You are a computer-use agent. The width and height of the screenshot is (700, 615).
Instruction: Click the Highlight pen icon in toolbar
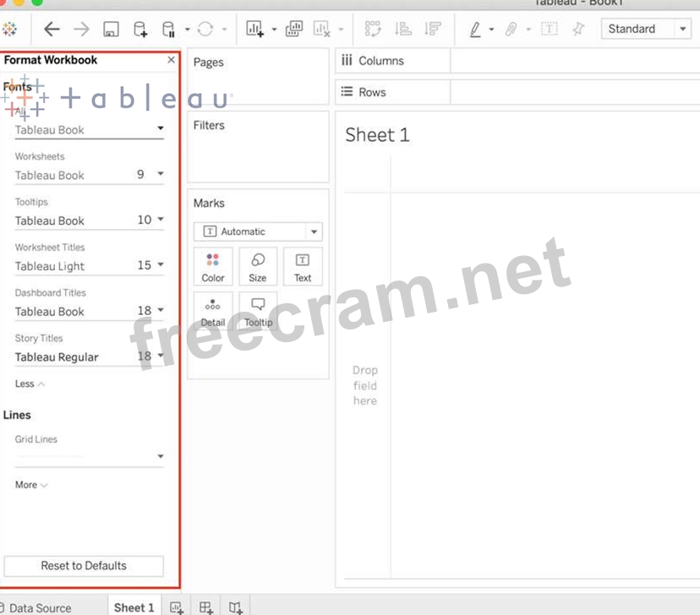pos(475,30)
